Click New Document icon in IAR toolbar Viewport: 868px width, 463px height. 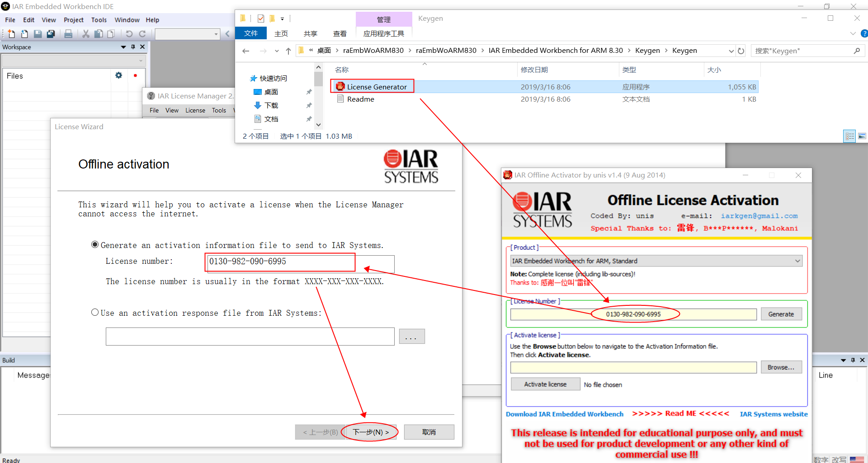pos(11,34)
